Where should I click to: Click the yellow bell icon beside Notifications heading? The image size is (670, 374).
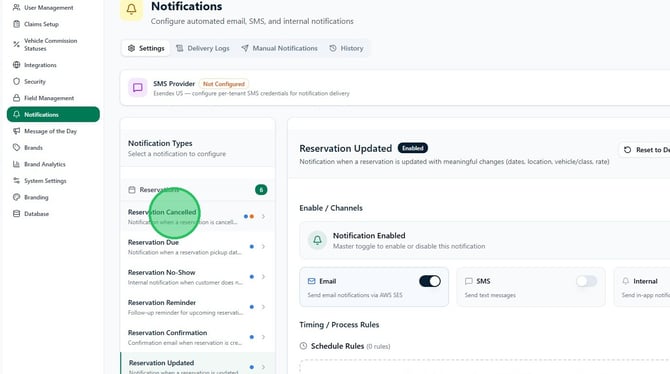[132, 9]
